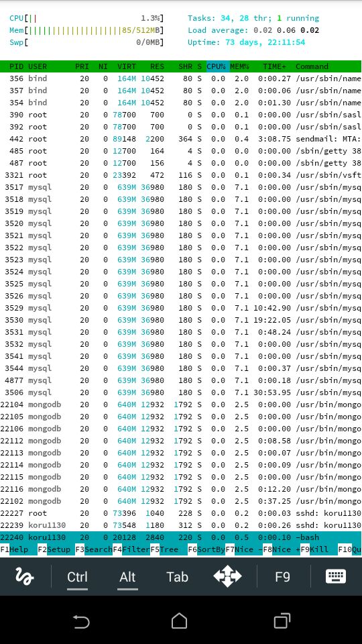The height and width of the screenshot is (644, 362).
Task: Open the Android recent apps view
Action: pos(282,621)
